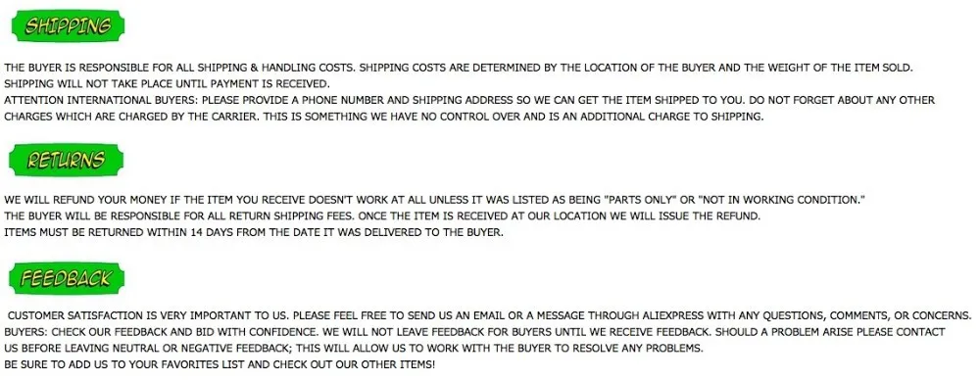The height and width of the screenshot is (382, 980).
Task: Click 'BUYERS: CHECK OUR FEEDBACK AND BID' line
Action: (474, 332)
